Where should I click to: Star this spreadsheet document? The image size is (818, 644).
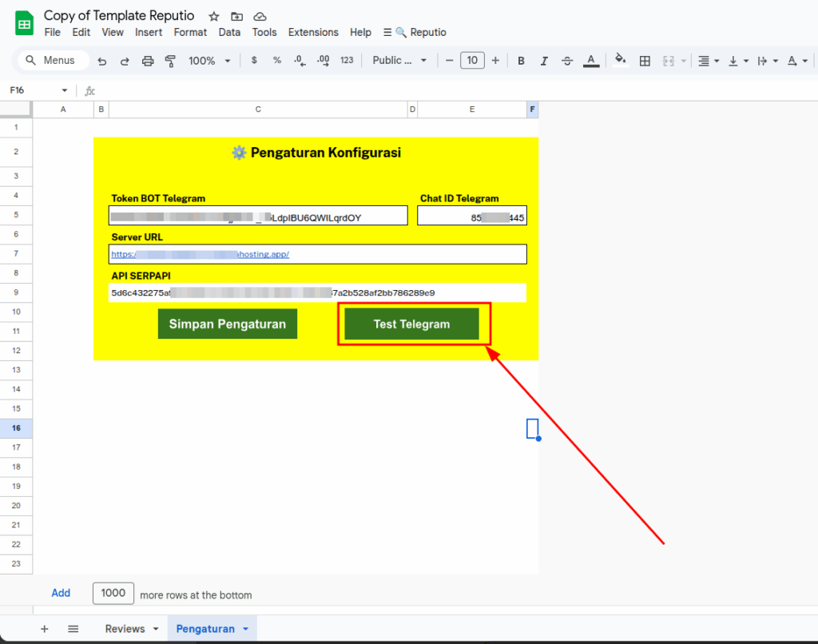[213, 17]
